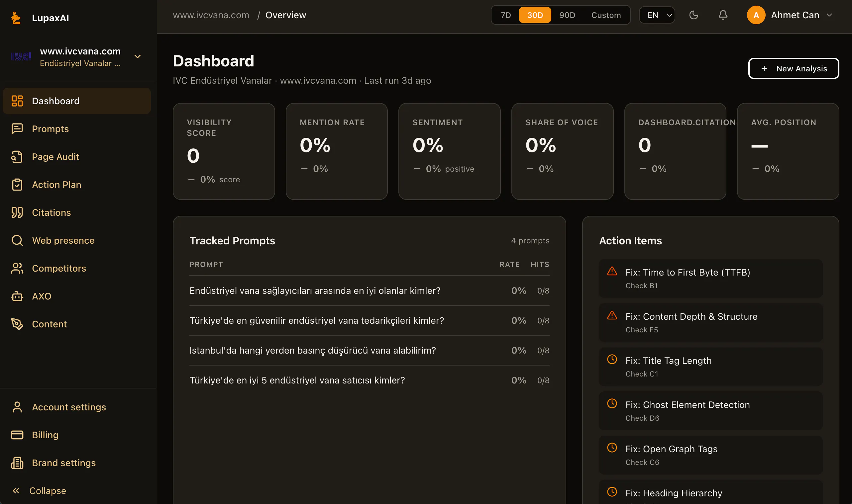Screen dimensions: 852x504
Task: Click the AXO robot icon
Action: click(17, 296)
